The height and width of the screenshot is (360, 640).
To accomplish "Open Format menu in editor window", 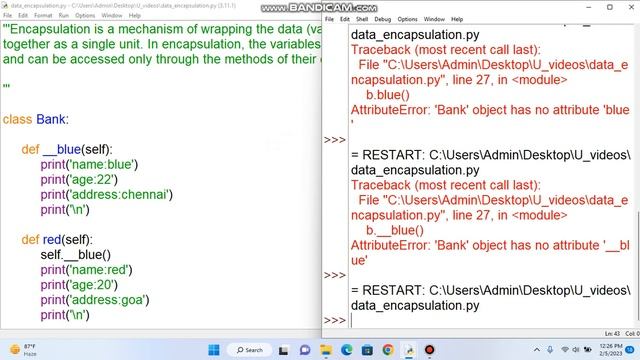I will click(x=43, y=16).
